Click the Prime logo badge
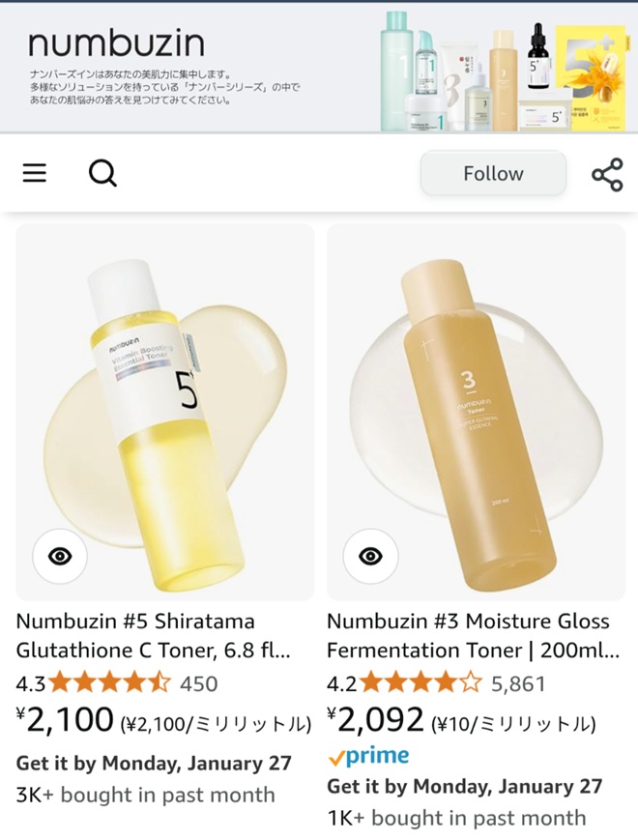Image resolution: width=638 pixels, height=840 pixels. 368,756
